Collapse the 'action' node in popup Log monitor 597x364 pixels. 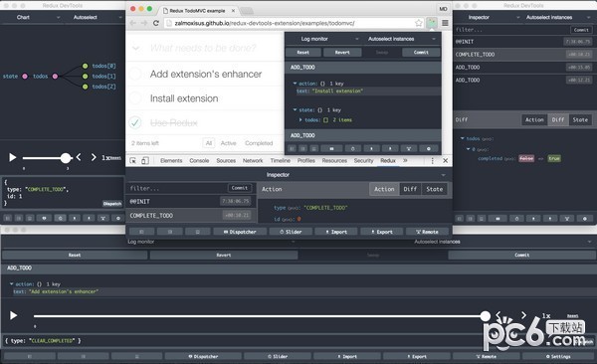[295, 83]
